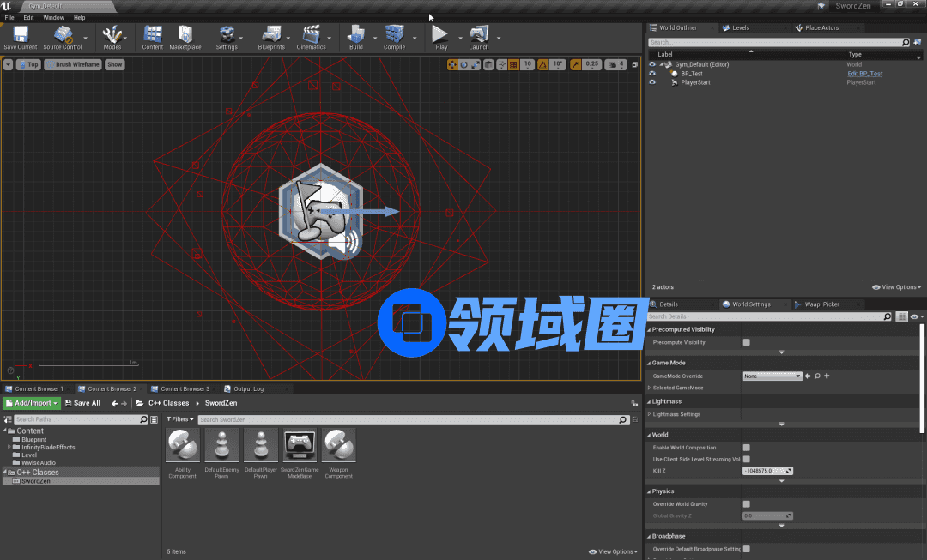Screen dimensions: 927x560
Task: Click the Blueprints toolbar icon
Action: click(271, 35)
